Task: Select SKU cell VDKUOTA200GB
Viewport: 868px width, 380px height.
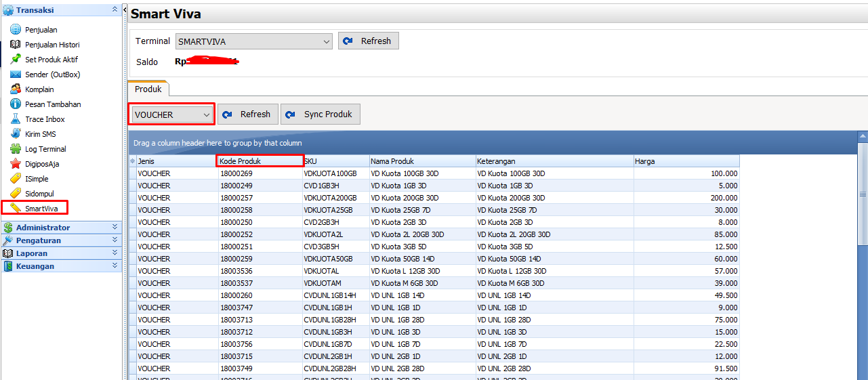Action: 336,198
